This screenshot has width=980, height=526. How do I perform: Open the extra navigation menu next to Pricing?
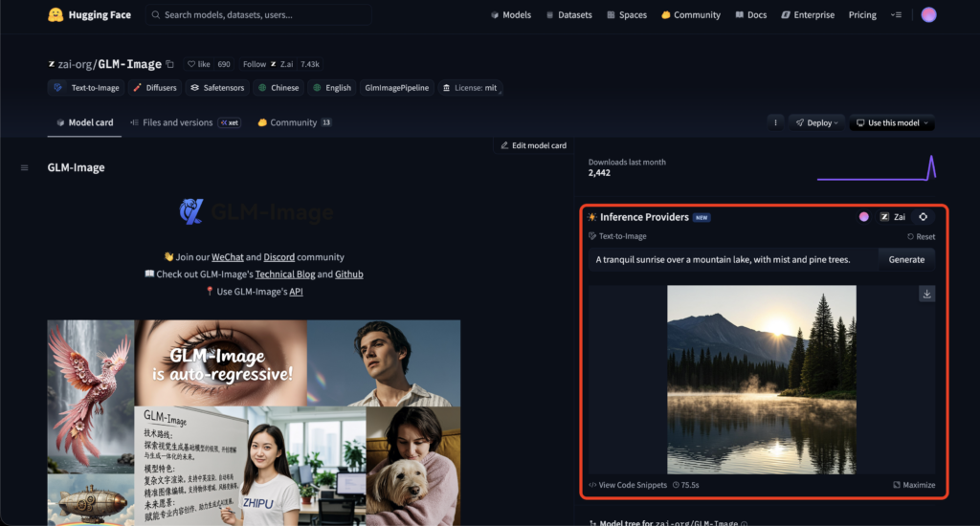tap(896, 15)
